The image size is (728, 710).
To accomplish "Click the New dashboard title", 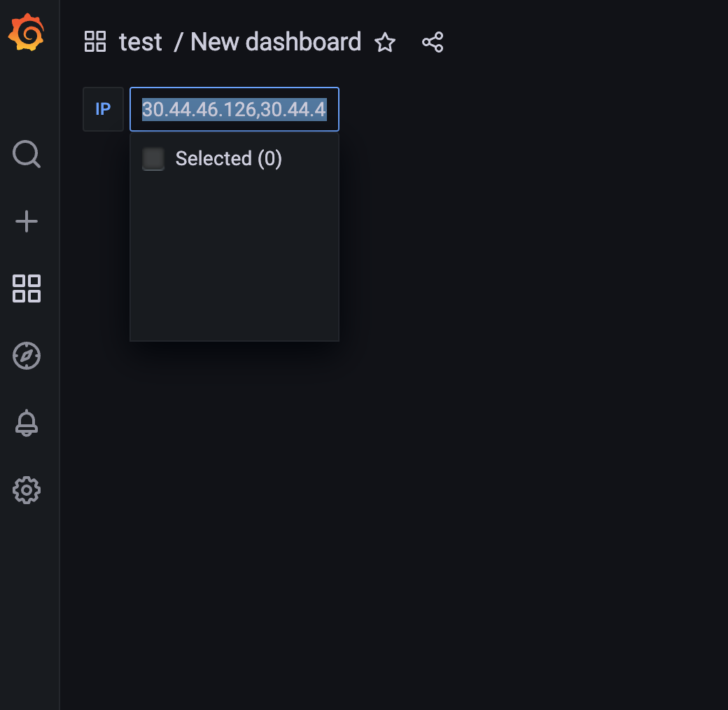I will click(x=276, y=42).
